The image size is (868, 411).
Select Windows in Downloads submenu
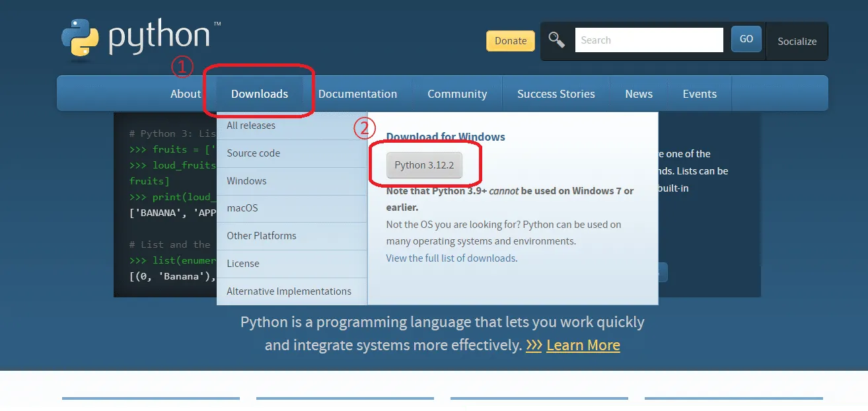[292, 181]
